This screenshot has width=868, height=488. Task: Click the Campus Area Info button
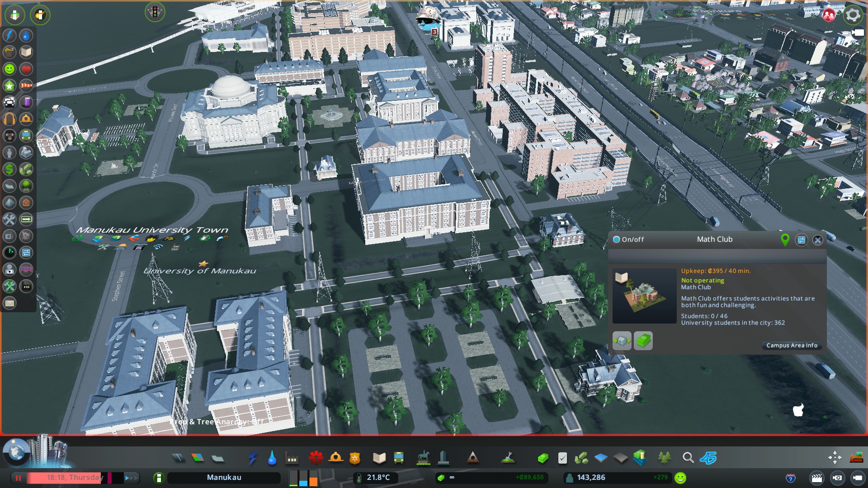(792, 345)
